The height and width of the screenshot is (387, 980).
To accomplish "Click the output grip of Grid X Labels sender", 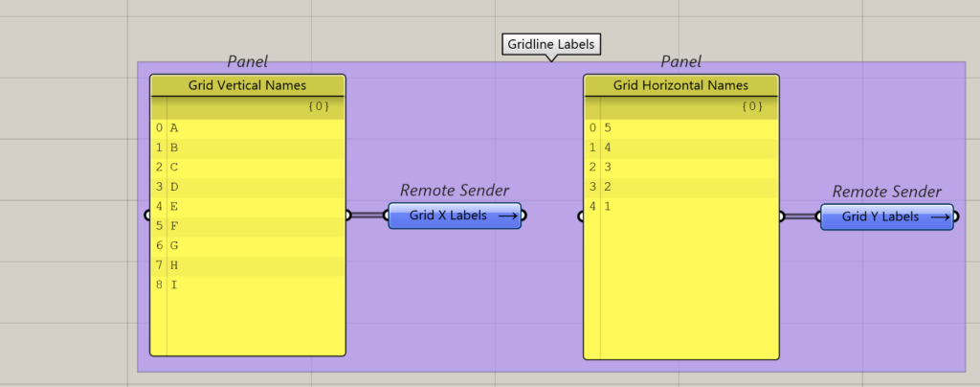I will coord(524,216).
